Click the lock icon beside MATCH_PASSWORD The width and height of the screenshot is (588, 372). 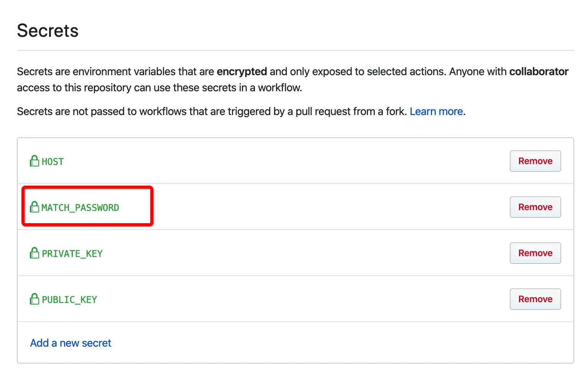pos(34,207)
